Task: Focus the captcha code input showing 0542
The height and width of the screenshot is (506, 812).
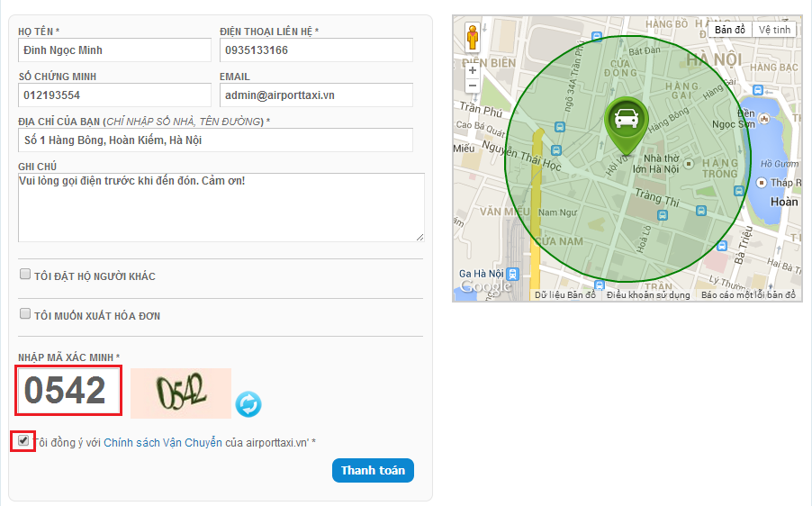Action: coord(68,391)
